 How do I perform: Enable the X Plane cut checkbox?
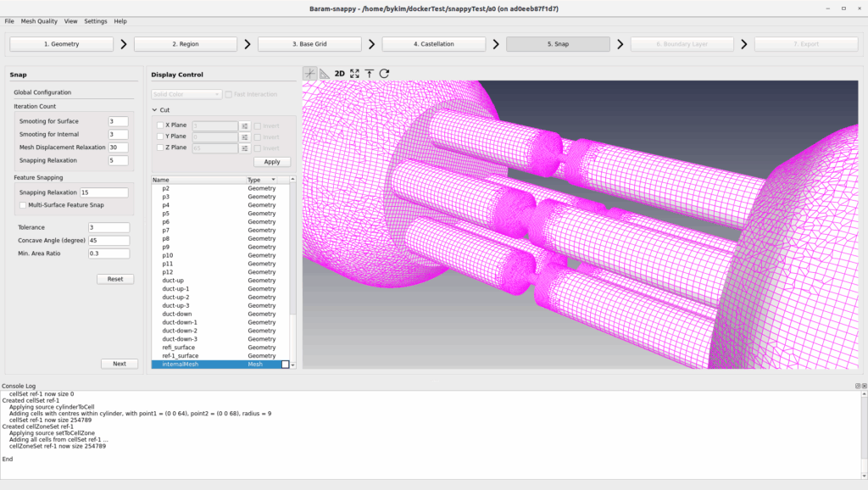tap(160, 125)
